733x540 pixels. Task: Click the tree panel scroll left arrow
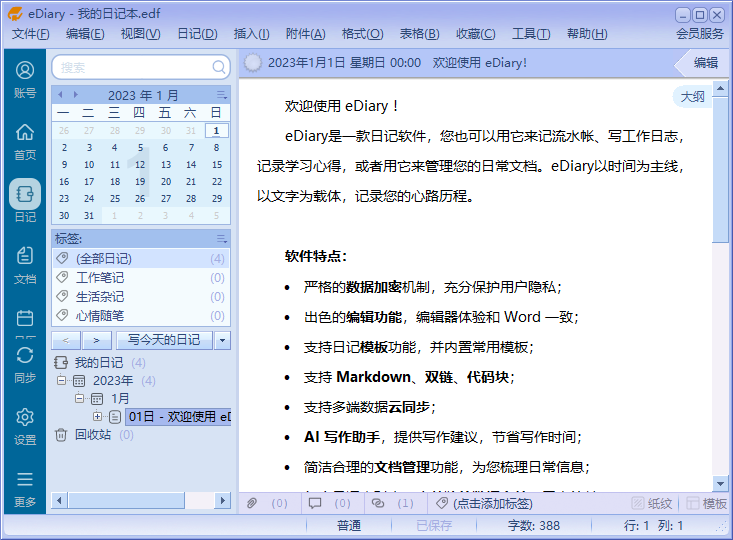pyautogui.click(x=59, y=501)
